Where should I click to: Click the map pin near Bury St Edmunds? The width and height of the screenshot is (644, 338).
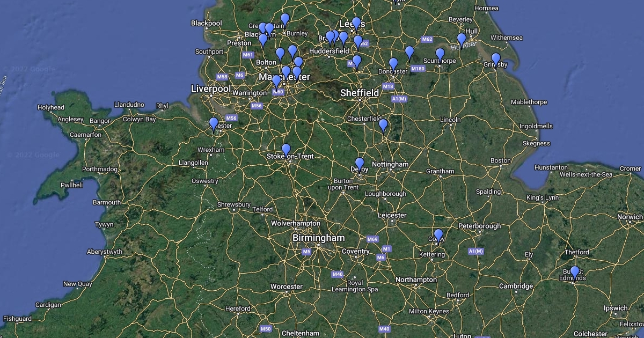point(575,273)
